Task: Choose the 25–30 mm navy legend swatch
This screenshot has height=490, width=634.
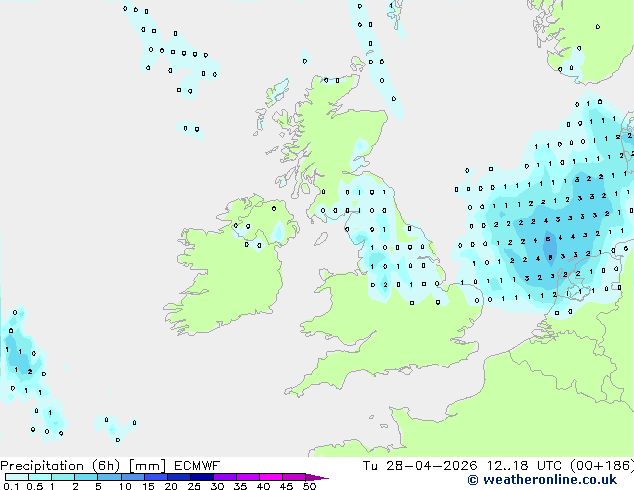Action: point(201,477)
